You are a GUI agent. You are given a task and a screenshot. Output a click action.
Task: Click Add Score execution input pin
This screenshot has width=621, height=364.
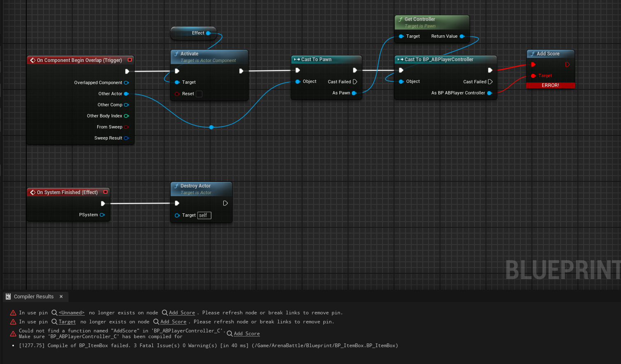point(533,64)
